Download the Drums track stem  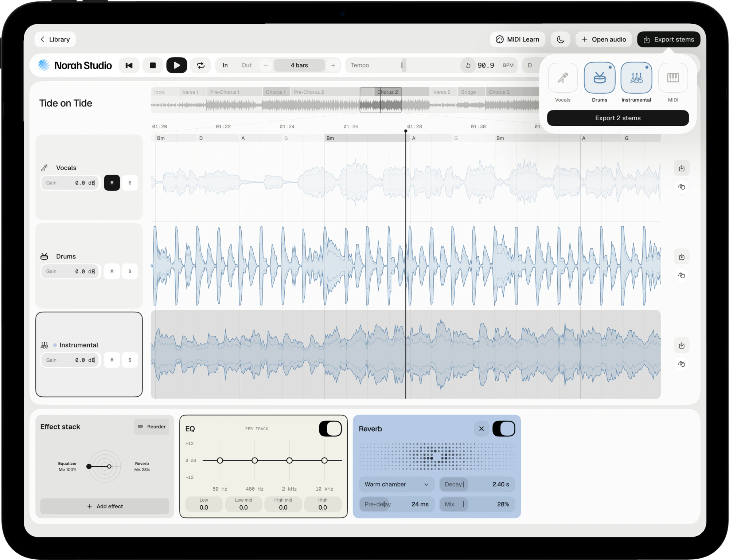click(682, 257)
